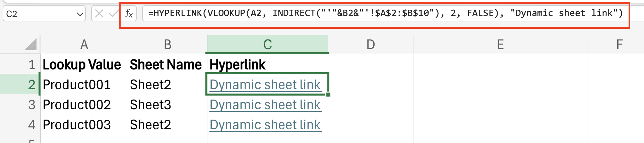Click into the formula bar text
The height and width of the screenshot is (143, 644).
tap(385, 13)
